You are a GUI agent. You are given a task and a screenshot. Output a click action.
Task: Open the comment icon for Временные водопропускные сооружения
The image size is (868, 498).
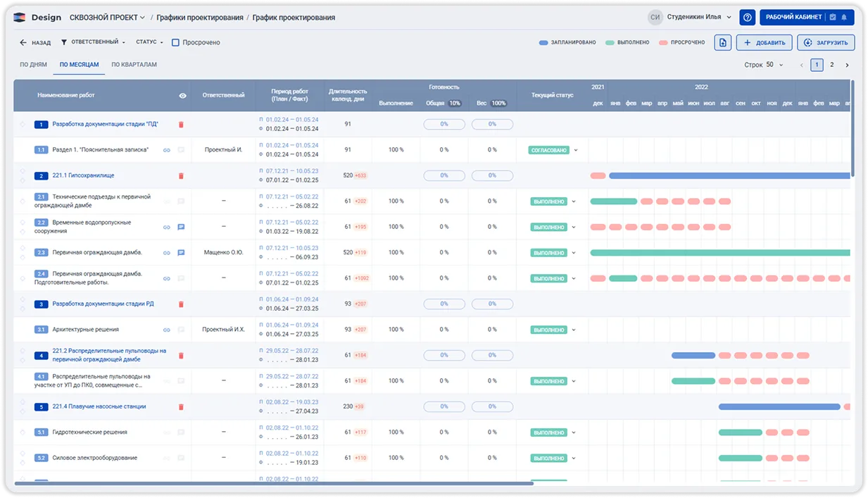(181, 227)
